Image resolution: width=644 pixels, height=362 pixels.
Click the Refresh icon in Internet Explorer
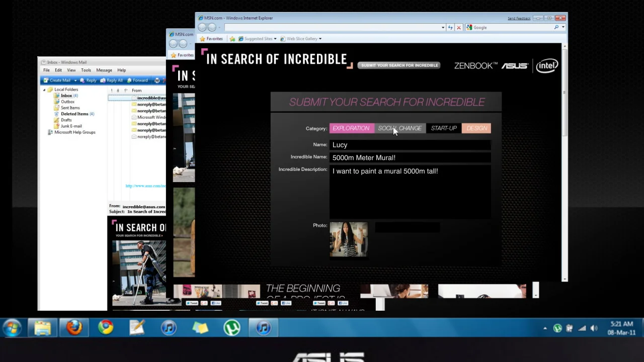450,28
